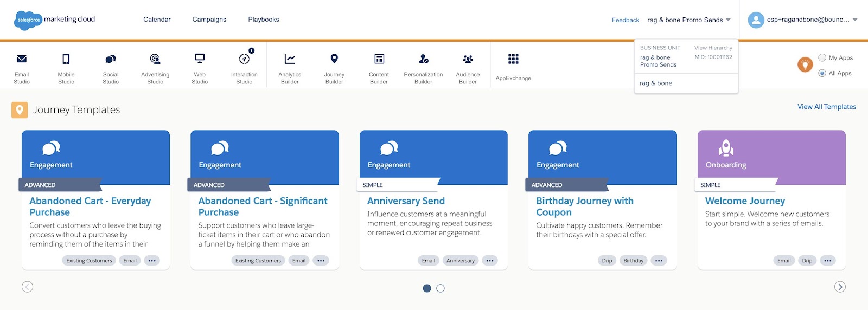This screenshot has width=868, height=310.
Task: Open more options on Birthday Journey card
Action: point(659,261)
